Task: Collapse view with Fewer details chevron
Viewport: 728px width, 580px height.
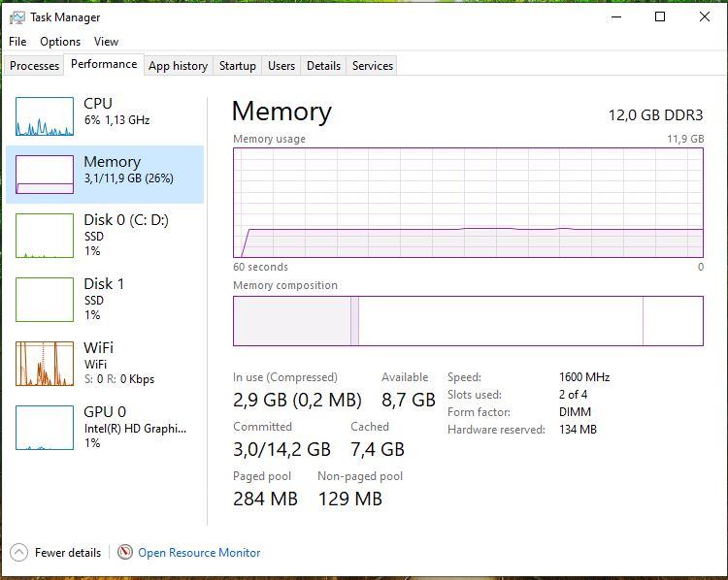Action: [x=18, y=553]
